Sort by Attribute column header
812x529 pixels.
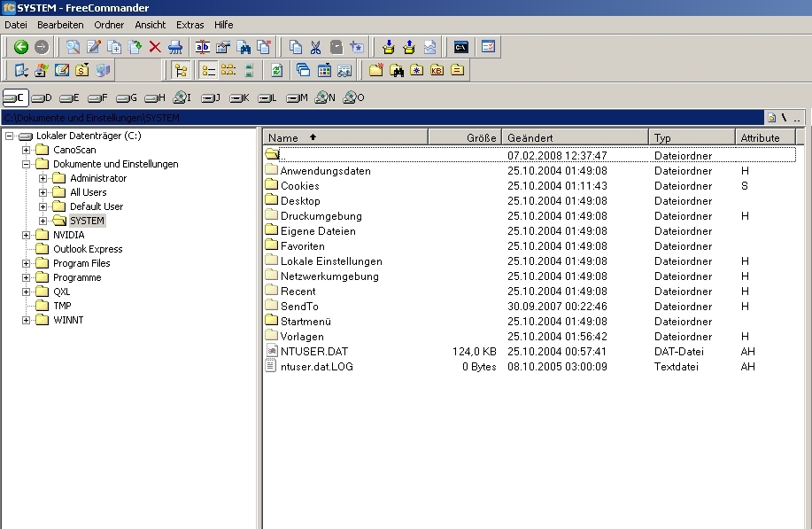(x=765, y=138)
